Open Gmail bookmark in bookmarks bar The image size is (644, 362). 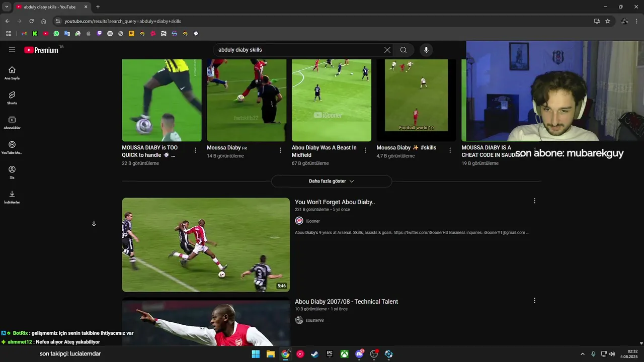coord(24,34)
